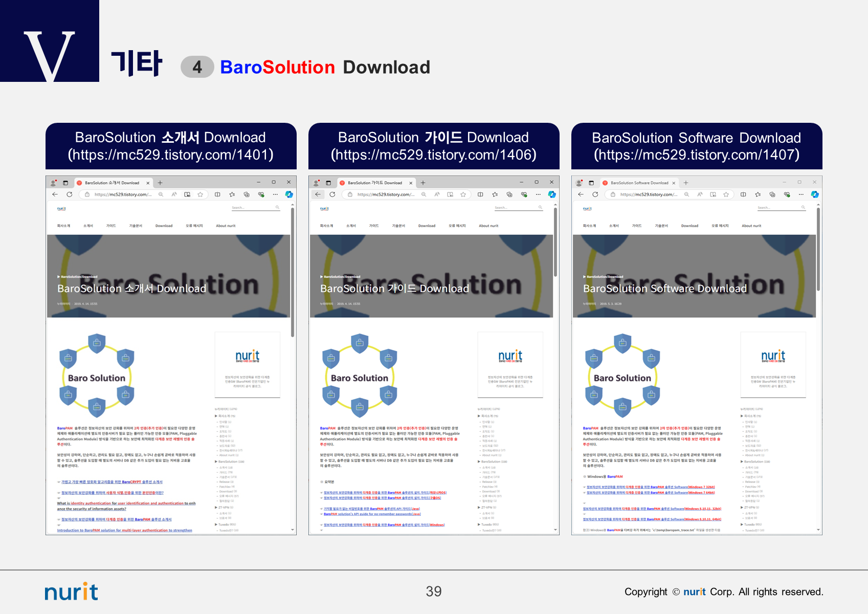The width and height of the screenshot is (868, 614).
Task: Open Collections in Software Download window
Action: tap(772, 194)
